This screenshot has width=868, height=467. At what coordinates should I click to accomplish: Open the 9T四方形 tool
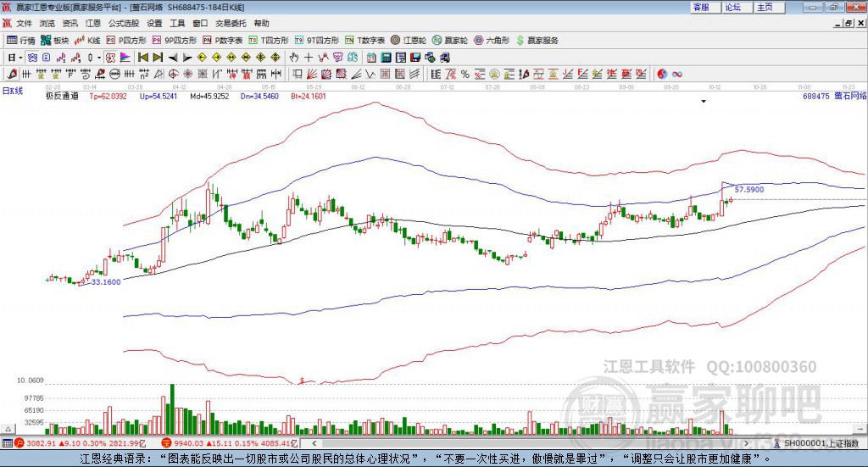click(317, 41)
